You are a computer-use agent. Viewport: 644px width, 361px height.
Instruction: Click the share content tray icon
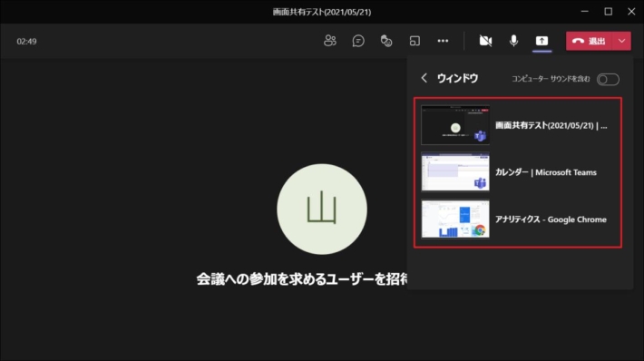coord(542,41)
